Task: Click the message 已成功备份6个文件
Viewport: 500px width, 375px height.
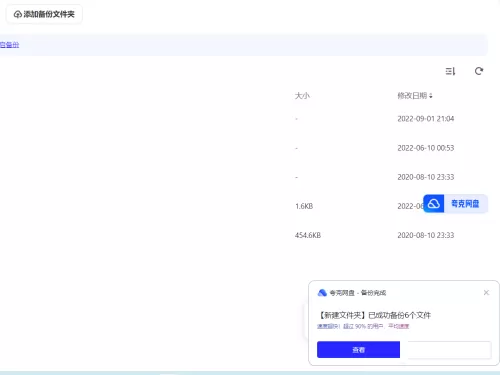Action: [x=400, y=315]
